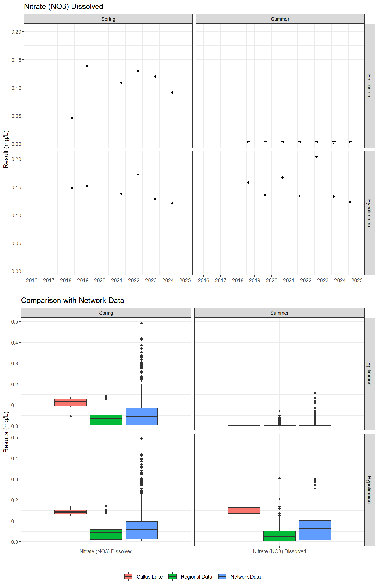This screenshot has width=378, height=588.
Task: Click the 2019 point in Spring Epilimnion time series
Action: pyautogui.click(x=87, y=66)
